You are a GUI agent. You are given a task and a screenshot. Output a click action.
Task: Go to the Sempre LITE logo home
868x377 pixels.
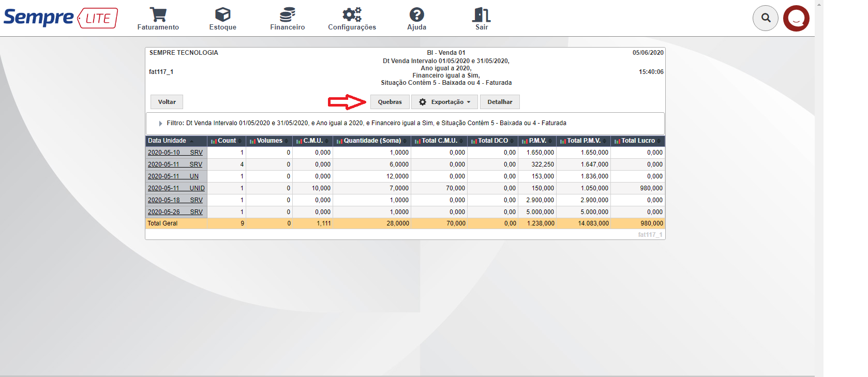[61, 18]
